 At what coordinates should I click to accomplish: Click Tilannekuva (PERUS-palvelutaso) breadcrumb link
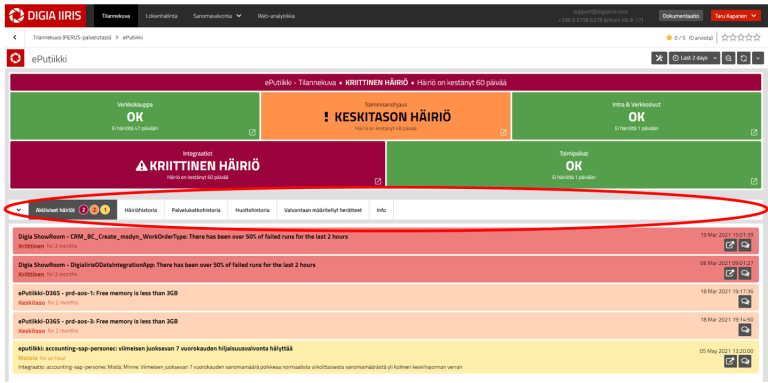tap(72, 38)
